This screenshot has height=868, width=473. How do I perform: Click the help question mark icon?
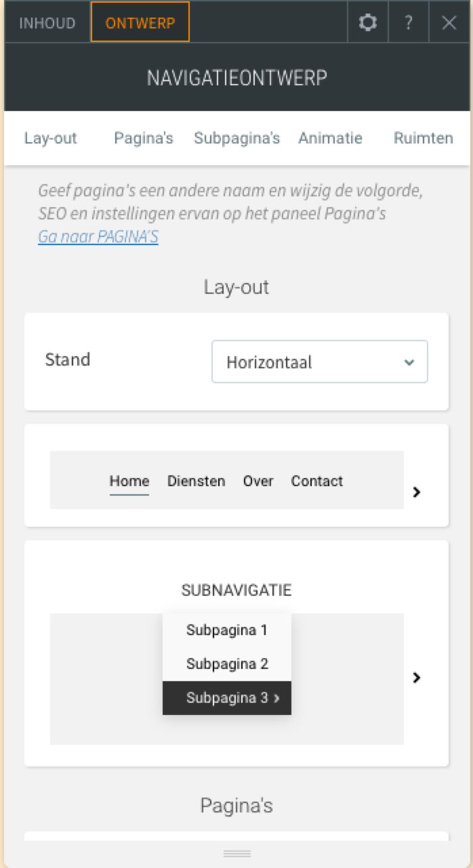[x=408, y=23]
